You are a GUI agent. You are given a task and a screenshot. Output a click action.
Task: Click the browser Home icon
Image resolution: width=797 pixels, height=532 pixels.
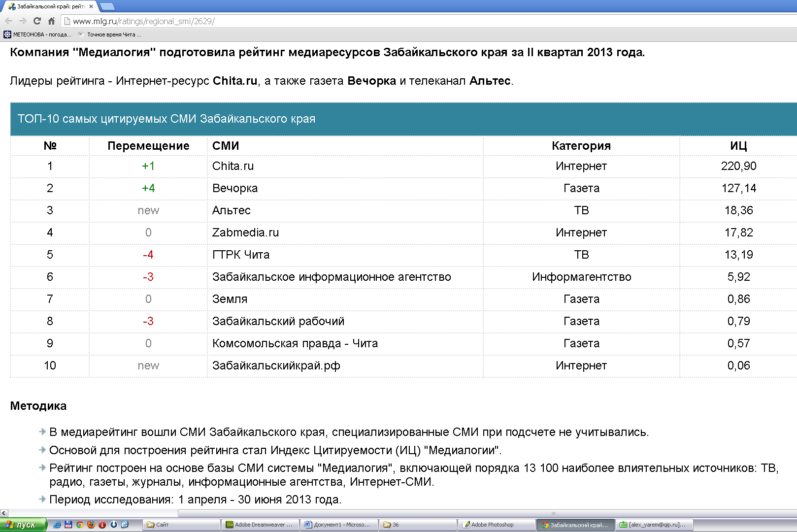51,21
